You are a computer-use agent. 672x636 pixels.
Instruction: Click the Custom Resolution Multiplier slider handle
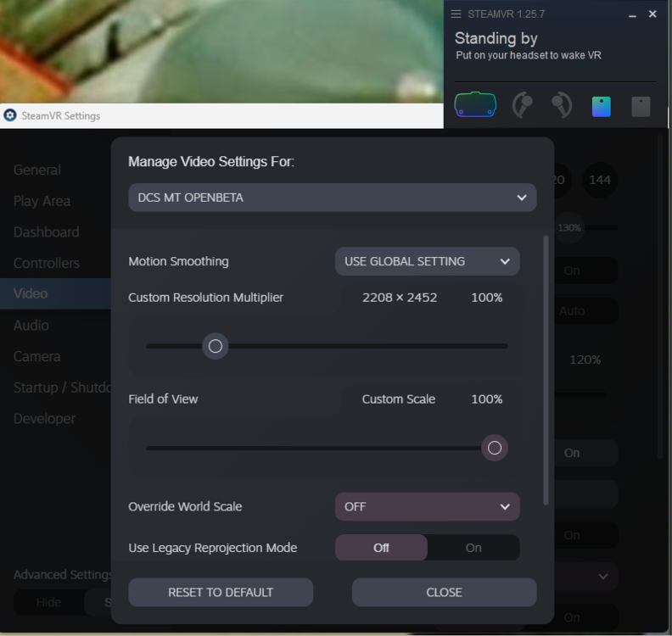coord(216,346)
